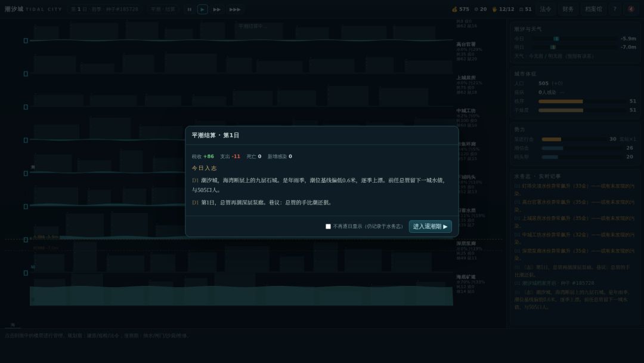Click the 支出 -11 figure
Image resolution: width=644 pixels, height=363 pixels.
tap(230, 156)
